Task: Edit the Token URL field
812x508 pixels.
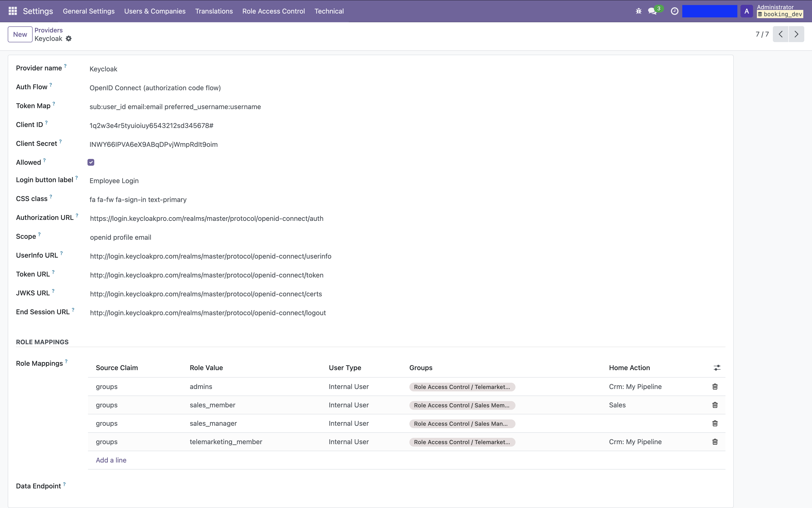Action: [x=407, y=275]
